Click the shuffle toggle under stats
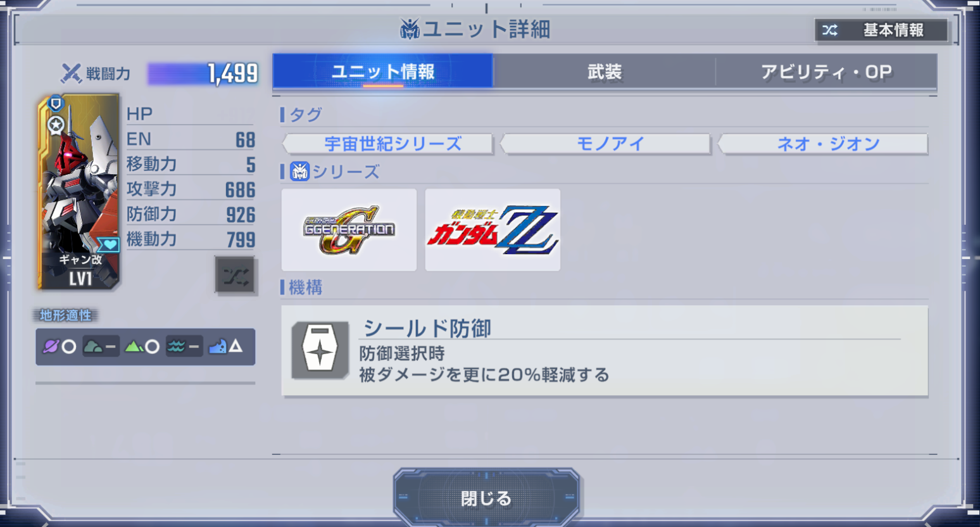This screenshot has width=980, height=527. click(x=236, y=276)
